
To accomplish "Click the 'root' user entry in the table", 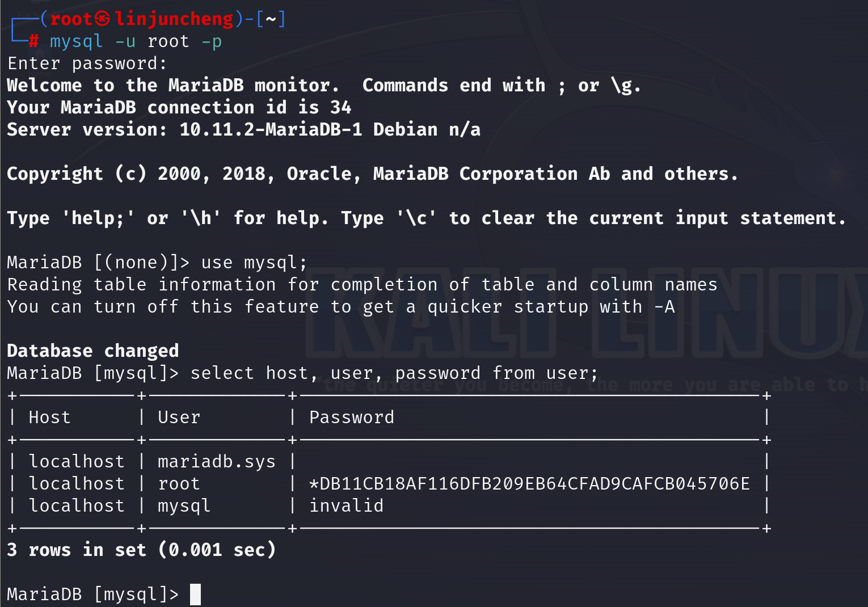I will (x=179, y=484).
